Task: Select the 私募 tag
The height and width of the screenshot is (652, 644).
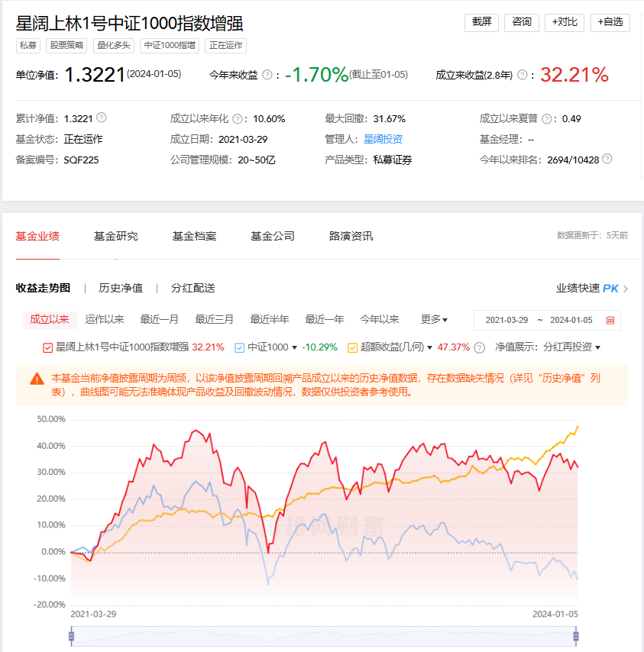Action: [x=28, y=45]
